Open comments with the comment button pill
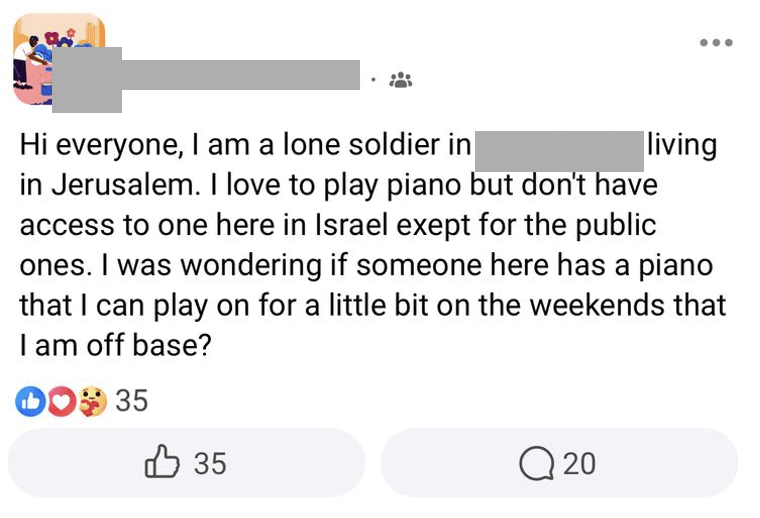The width and height of the screenshot is (760, 518). (x=559, y=463)
